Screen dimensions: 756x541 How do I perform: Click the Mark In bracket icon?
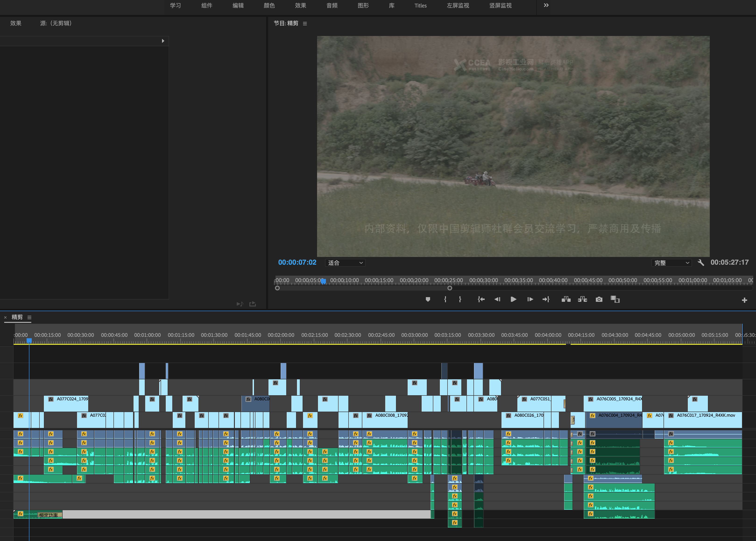(445, 299)
